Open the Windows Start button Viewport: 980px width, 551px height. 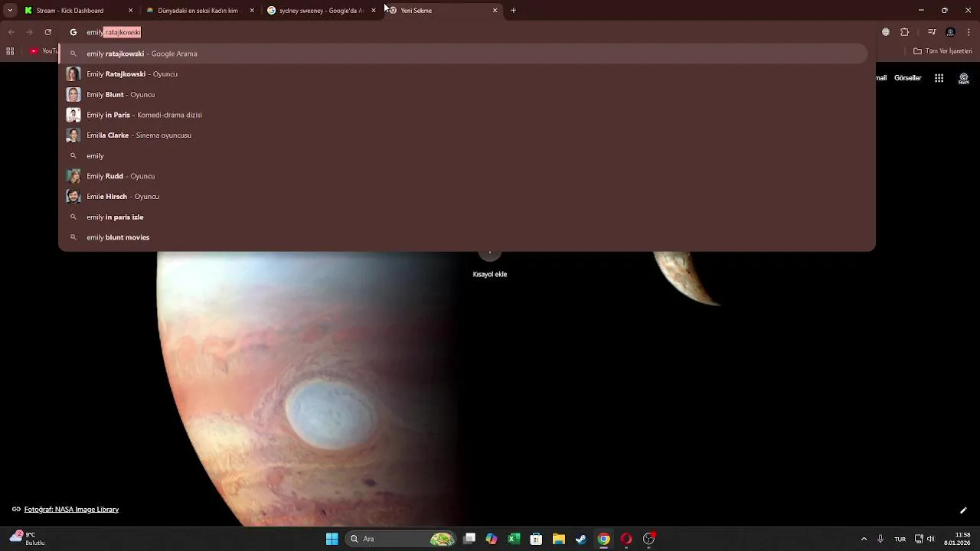tap(332, 539)
